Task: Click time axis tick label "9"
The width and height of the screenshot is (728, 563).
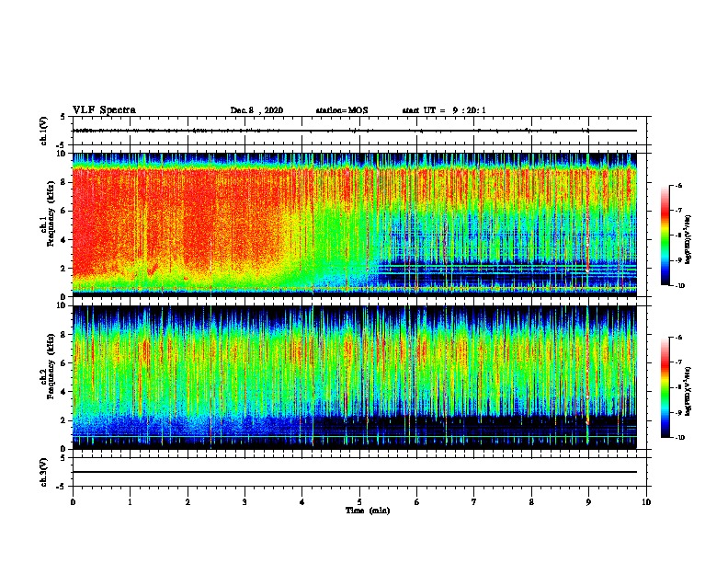Action: tap(588, 502)
